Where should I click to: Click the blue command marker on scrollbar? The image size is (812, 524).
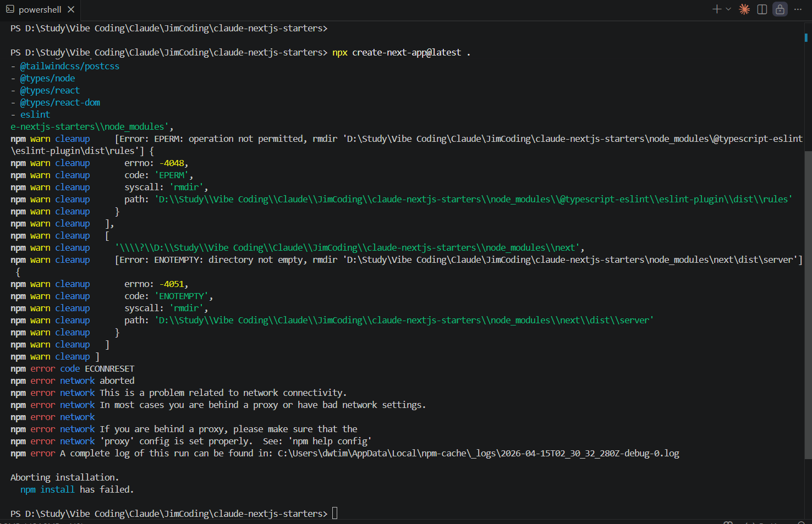(x=806, y=37)
